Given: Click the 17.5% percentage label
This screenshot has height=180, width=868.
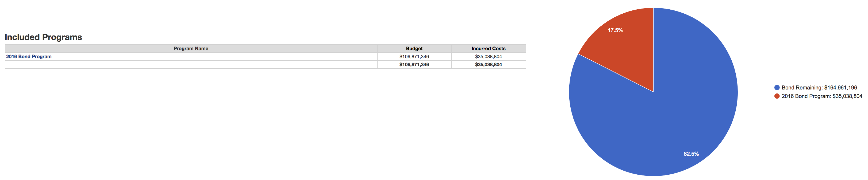Looking at the screenshot, I should (615, 30).
